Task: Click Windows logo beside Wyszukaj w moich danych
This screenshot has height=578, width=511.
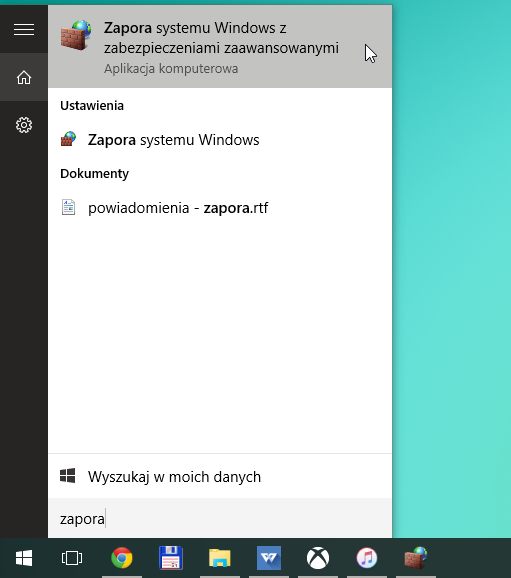Action: pos(67,476)
